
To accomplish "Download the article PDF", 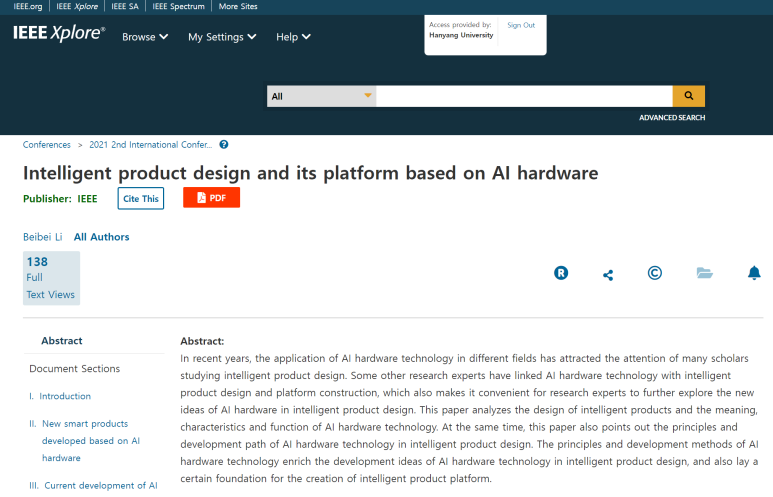I will [x=211, y=197].
